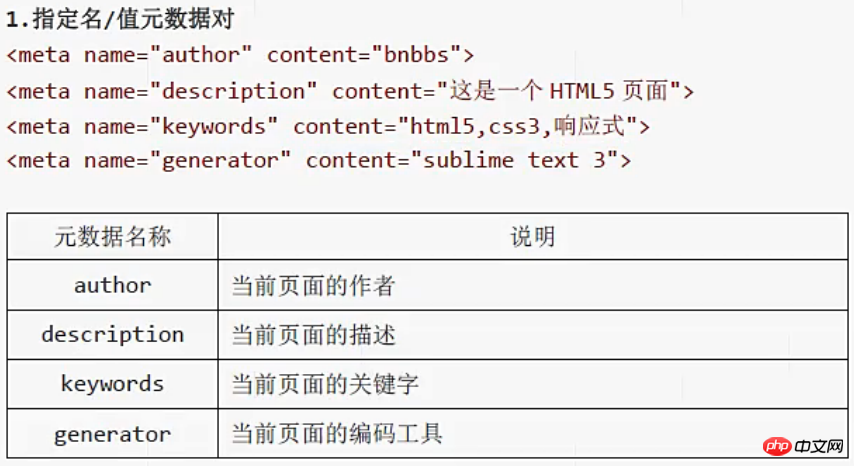Click the content="bnbbs" attribute value
The image size is (854, 466).
tap(370, 55)
